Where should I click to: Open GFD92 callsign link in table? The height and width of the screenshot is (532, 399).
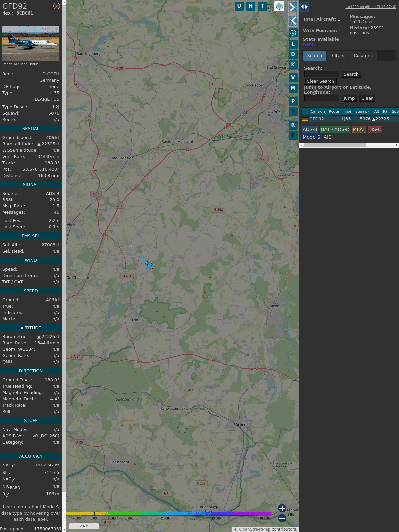point(316,119)
